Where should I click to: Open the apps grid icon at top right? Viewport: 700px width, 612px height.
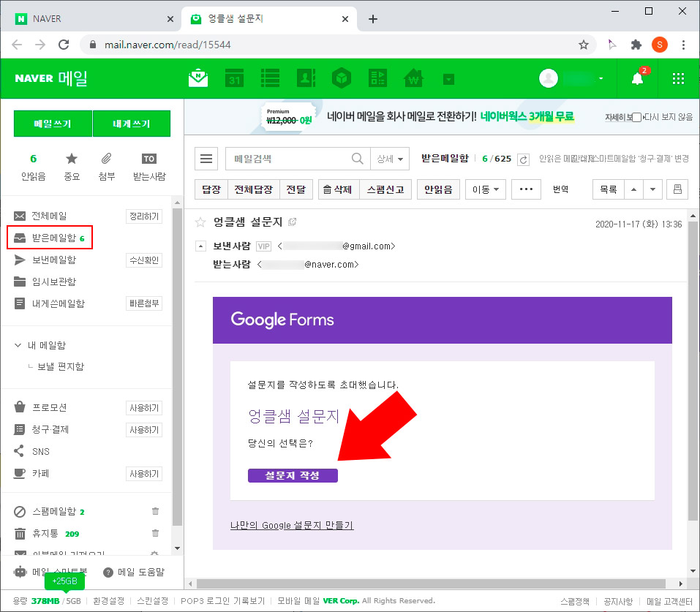678,78
